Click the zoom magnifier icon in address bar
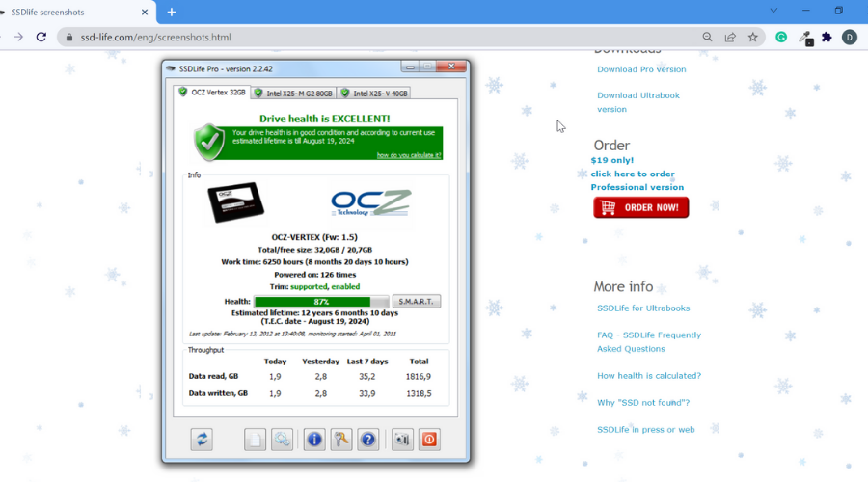The height and width of the screenshot is (482, 868). pos(707,37)
